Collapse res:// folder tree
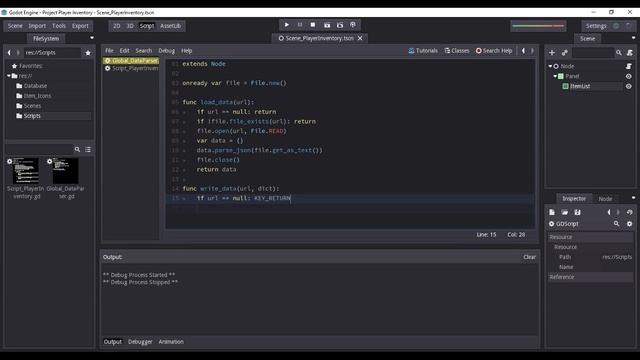Screen dimensions: 640x360 9,76
